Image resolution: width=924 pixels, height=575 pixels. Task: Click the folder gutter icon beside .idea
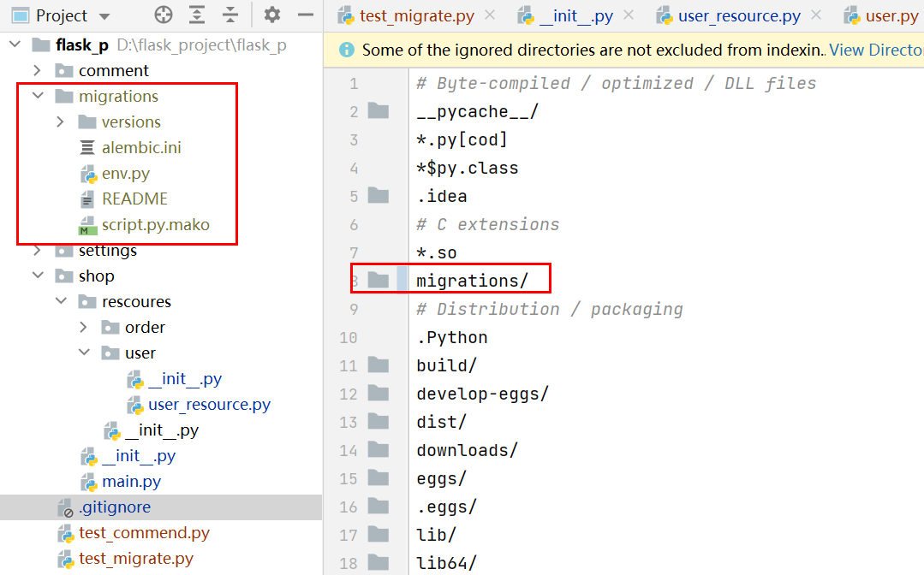tap(379, 195)
